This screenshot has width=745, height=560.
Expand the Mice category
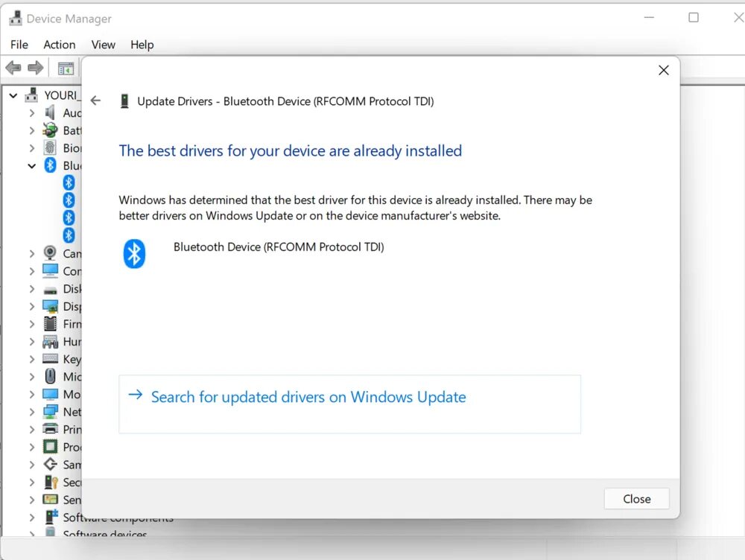pos(32,377)
